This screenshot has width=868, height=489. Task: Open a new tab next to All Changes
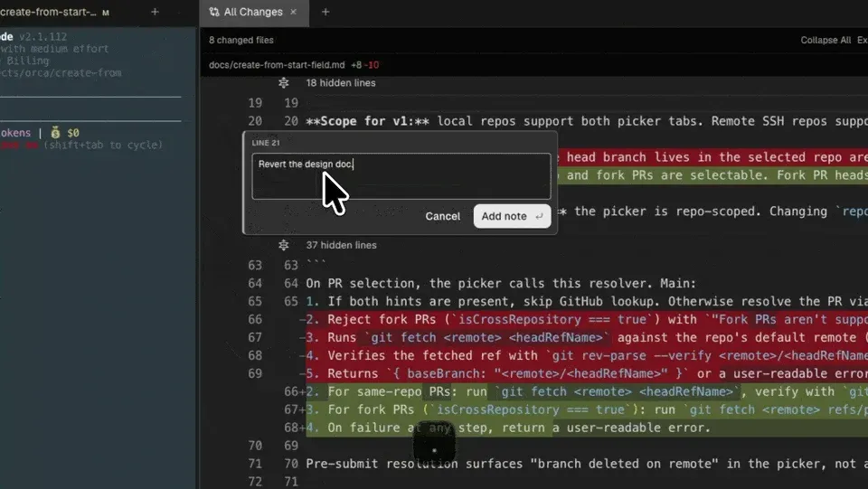(x=325, y=12)
